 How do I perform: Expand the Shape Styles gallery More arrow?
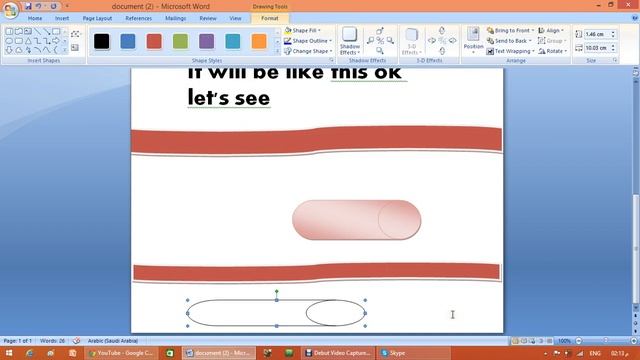pos(277,51)
